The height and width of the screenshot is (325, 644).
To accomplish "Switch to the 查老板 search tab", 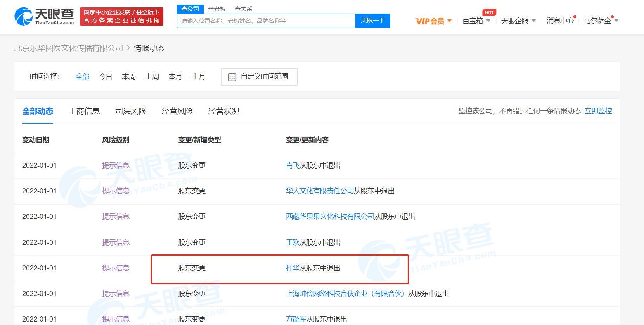I will 217,9.
